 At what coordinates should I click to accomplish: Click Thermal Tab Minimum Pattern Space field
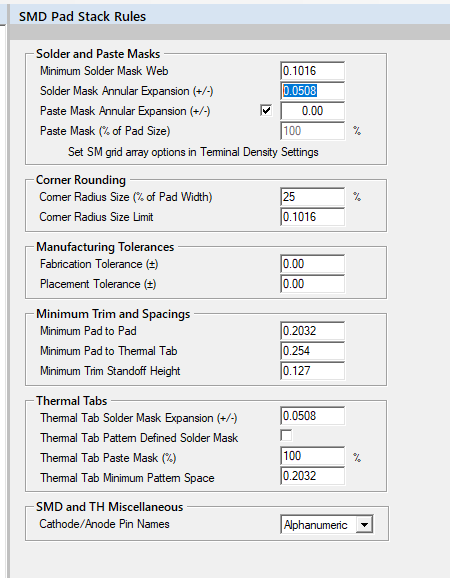click(312, 476)
